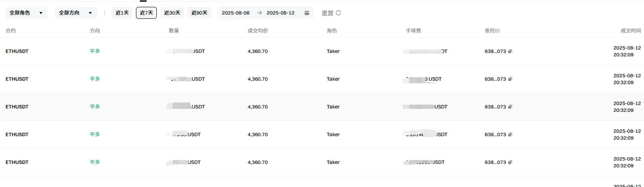Viewport: 644px width, 187px height.
Task: Click the refresh icon beside 重置
Action: (338, 13)
